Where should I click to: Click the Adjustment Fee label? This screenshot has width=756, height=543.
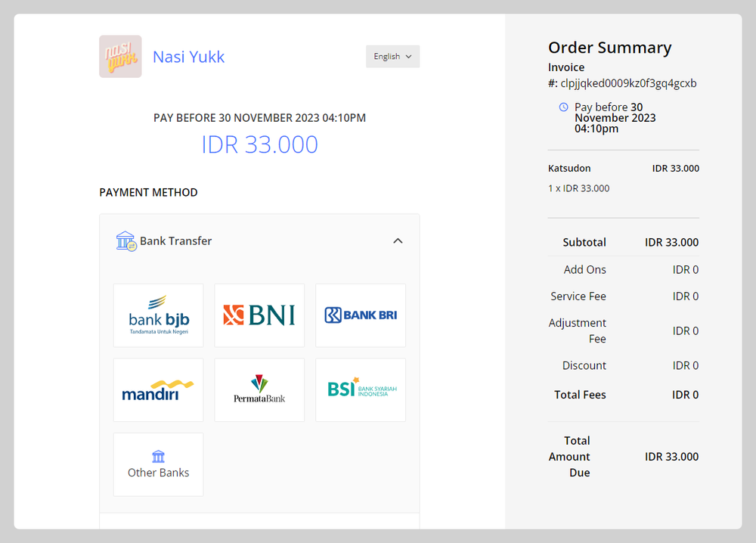(x=577, y=330)
